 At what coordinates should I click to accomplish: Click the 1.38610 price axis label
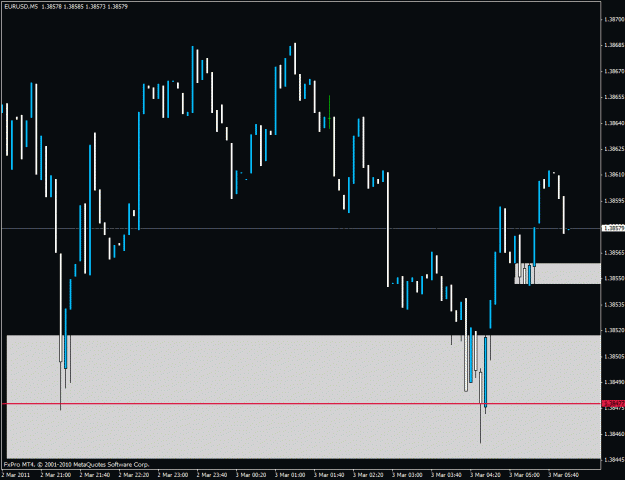(x=614, y=175)
